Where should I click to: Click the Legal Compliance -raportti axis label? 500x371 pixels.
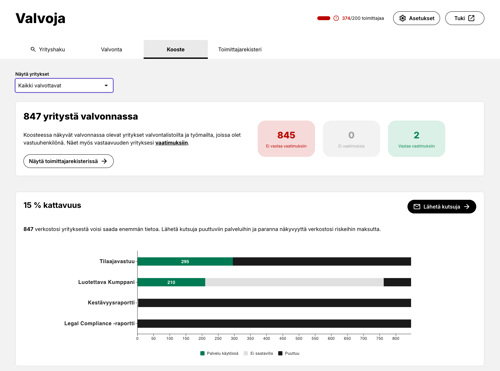pos(99,323)
